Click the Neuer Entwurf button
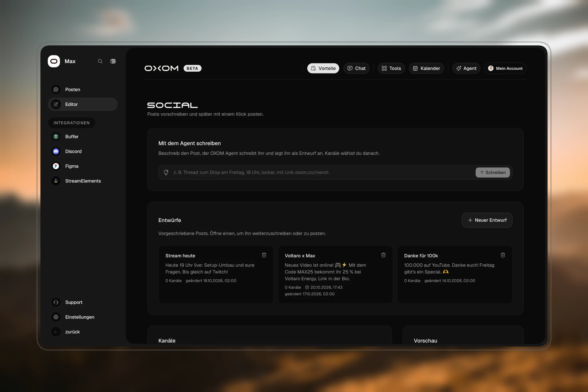The image size is (588, 392). 487,220
